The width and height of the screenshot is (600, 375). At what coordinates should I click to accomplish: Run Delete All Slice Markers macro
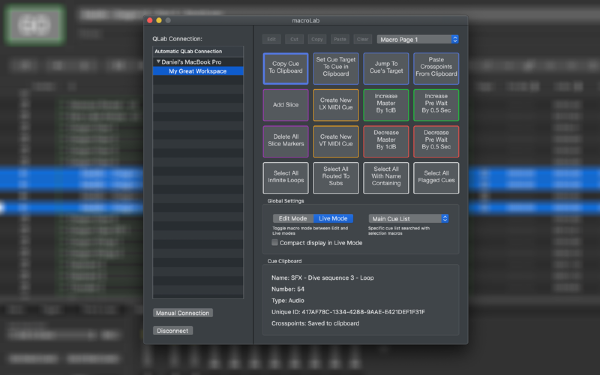[x=285, y=142]
